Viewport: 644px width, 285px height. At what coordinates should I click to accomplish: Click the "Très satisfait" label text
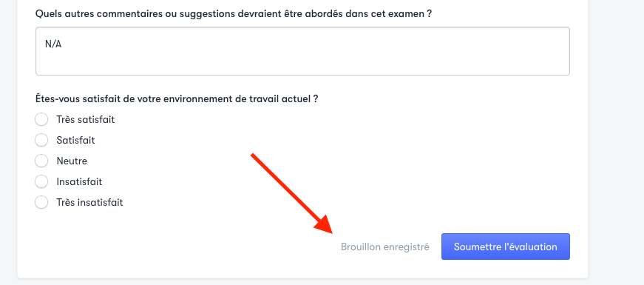click(86, 120)
